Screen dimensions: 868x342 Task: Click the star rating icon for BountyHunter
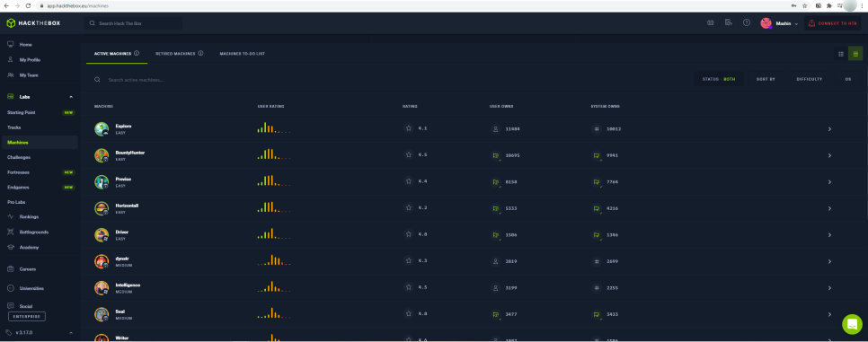(x=409, y=155)
